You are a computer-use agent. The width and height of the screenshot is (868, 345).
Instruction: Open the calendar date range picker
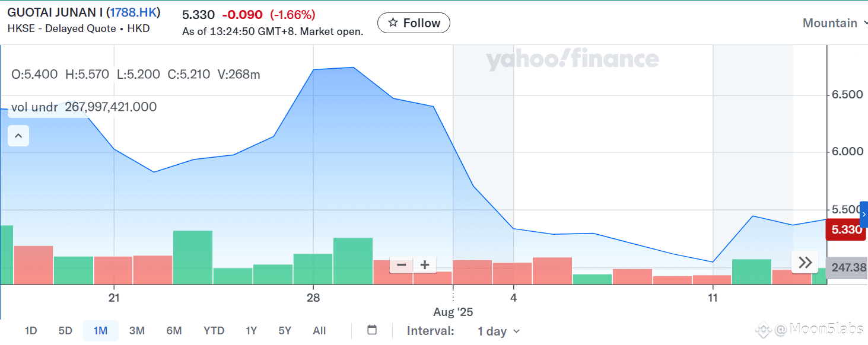[x=372, y=330]
